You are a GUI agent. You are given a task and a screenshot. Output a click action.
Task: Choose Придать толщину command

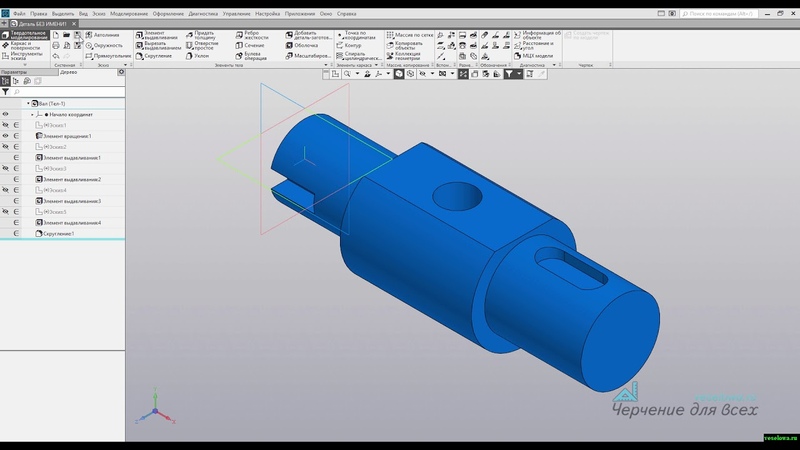tap(201, 35)
